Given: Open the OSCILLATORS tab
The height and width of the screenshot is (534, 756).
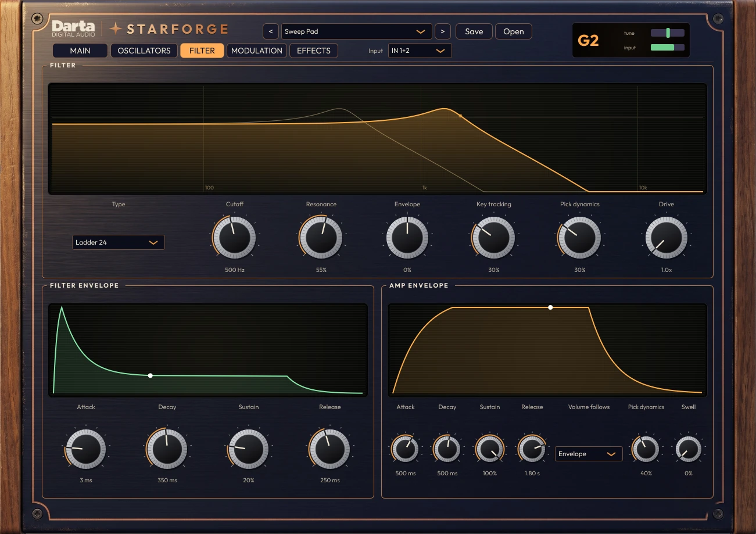Looking at the screenshot, I should tap(144, 51).
